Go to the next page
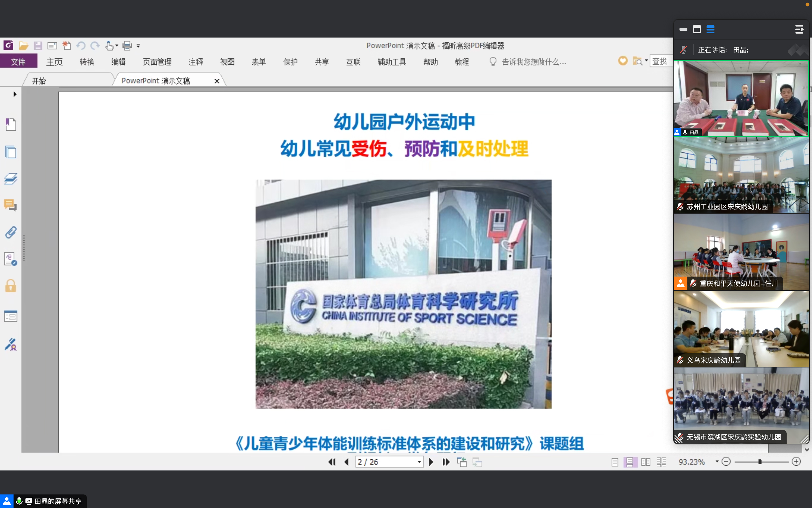Viewport: 812px width, 508px height. coord(431,462)
